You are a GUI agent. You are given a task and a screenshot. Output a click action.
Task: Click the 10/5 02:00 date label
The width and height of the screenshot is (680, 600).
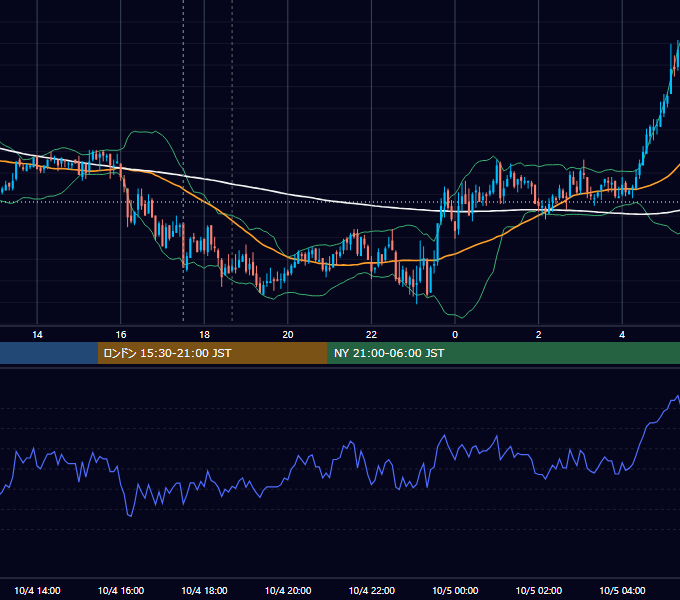pyautogui.click(x=539, y=590)
